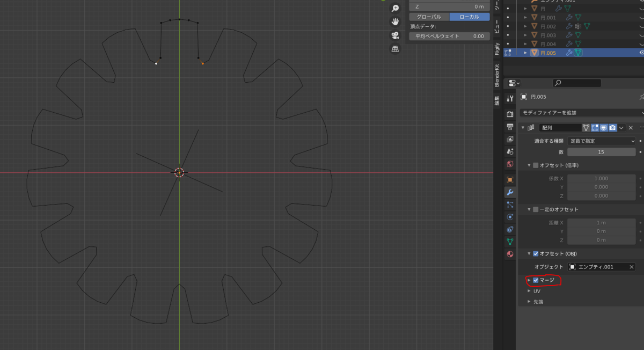Screen dimensions: 644x350
Task: Open the Modifier properties wrench tab
Action: pos(510,192)
